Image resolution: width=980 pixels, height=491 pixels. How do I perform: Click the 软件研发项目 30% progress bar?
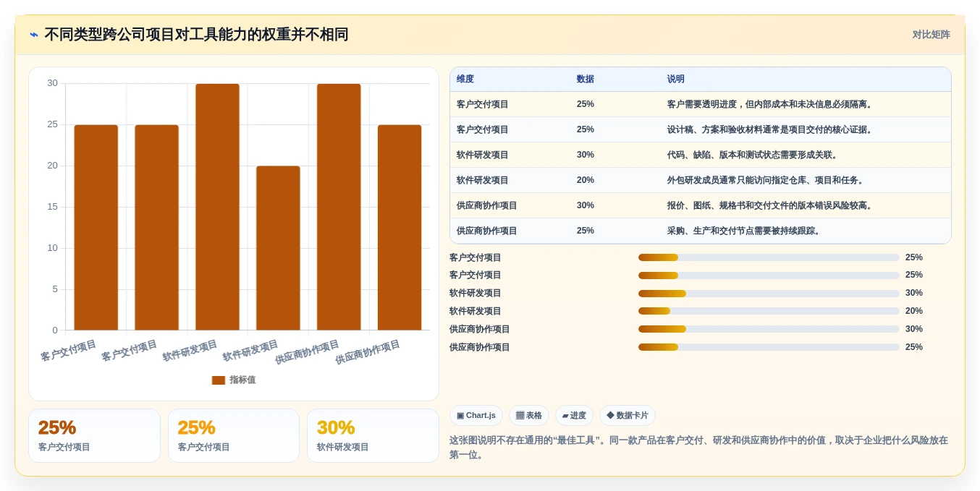769,293
